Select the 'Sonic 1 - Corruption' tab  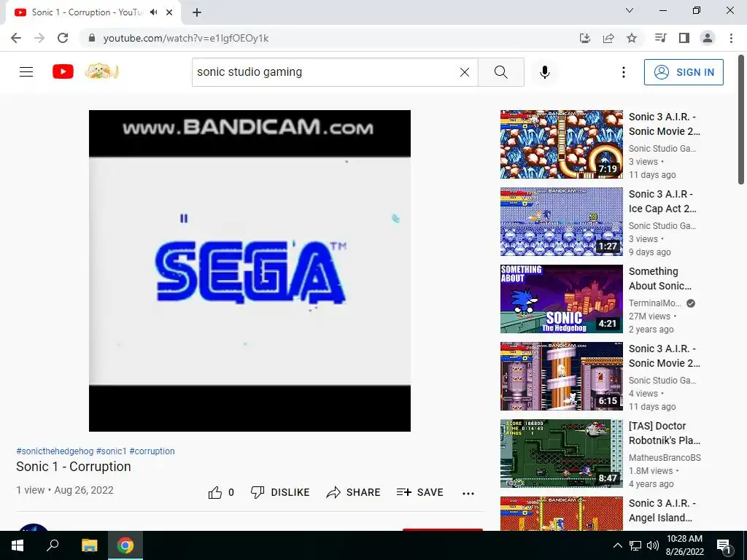pos(88,12)
